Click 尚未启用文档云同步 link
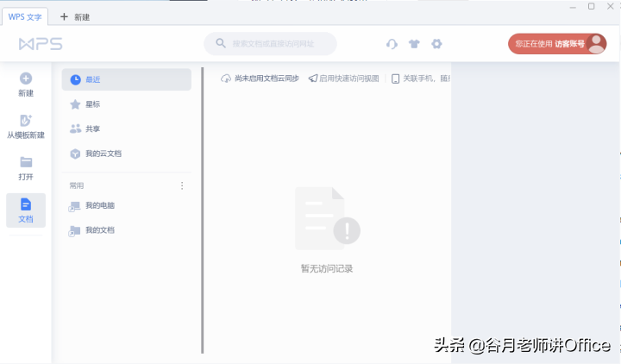The height and width of the screenshot is (364, 621). pos(260,78)
